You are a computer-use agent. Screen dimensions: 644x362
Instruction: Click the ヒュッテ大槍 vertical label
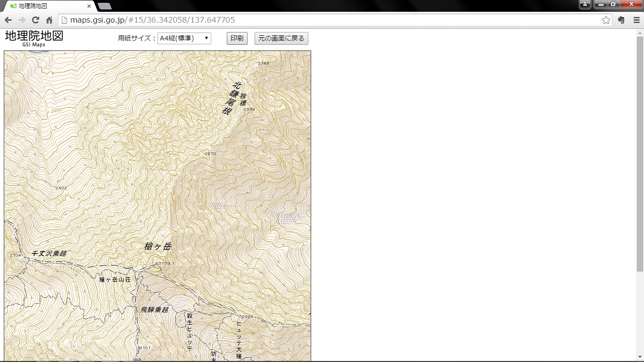(x=239, y=340)
